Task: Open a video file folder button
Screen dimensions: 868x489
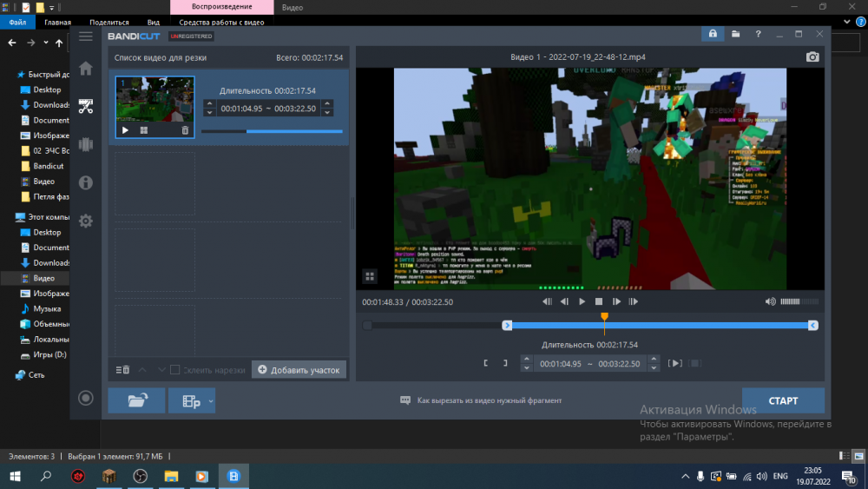Action: point(136,400)
